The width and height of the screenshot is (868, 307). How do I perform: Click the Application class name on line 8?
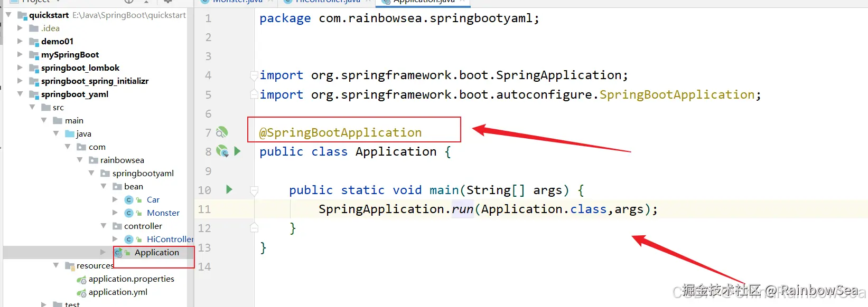[396, 151]
